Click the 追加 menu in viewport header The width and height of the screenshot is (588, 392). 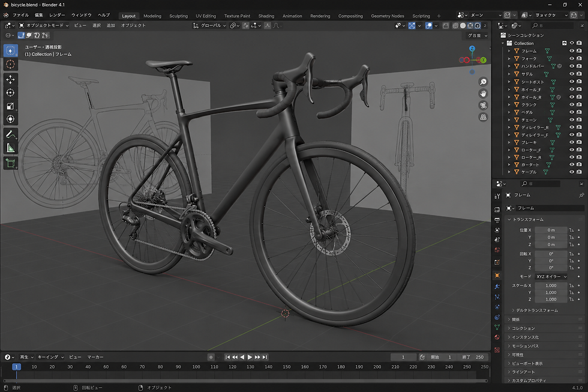[110, 25]
